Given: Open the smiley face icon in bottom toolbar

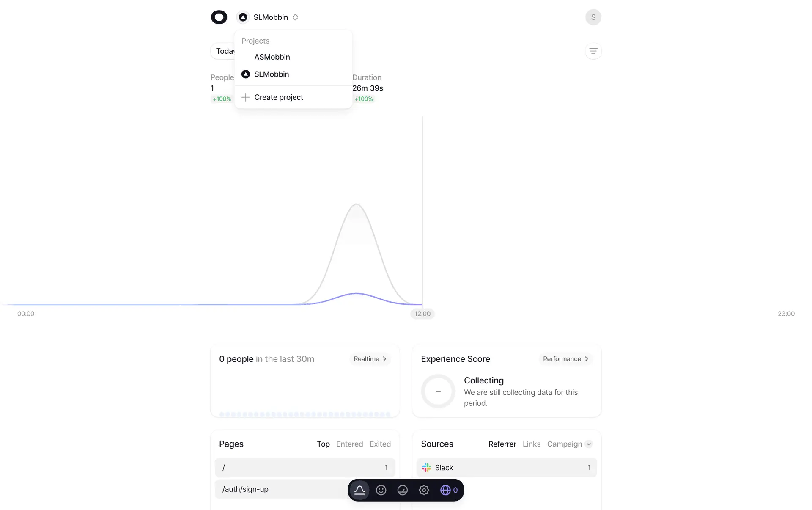Looking at the screenshot, I should (x=381, y=490).
